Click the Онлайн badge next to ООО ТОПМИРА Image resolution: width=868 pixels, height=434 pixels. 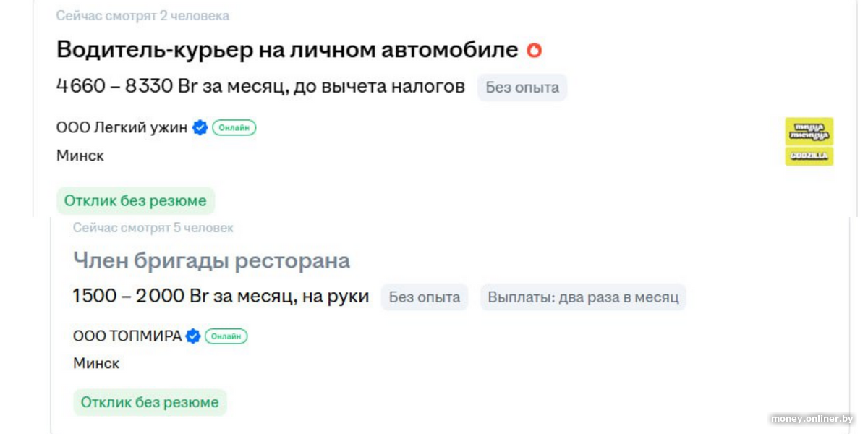[226, 336]
